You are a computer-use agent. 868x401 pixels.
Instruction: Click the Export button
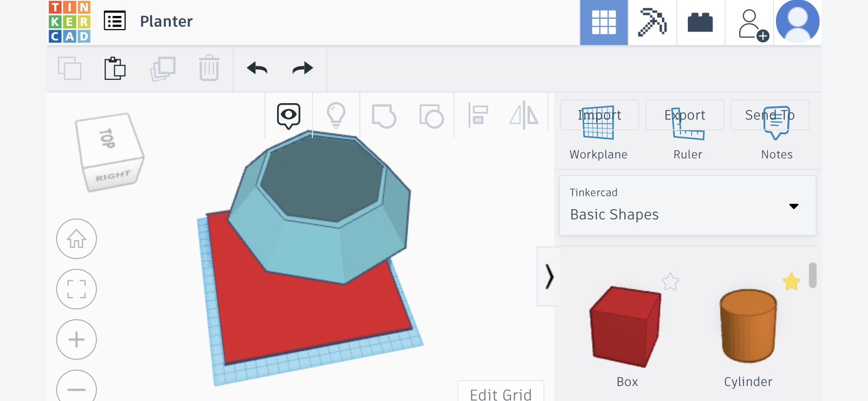[685, 115]
